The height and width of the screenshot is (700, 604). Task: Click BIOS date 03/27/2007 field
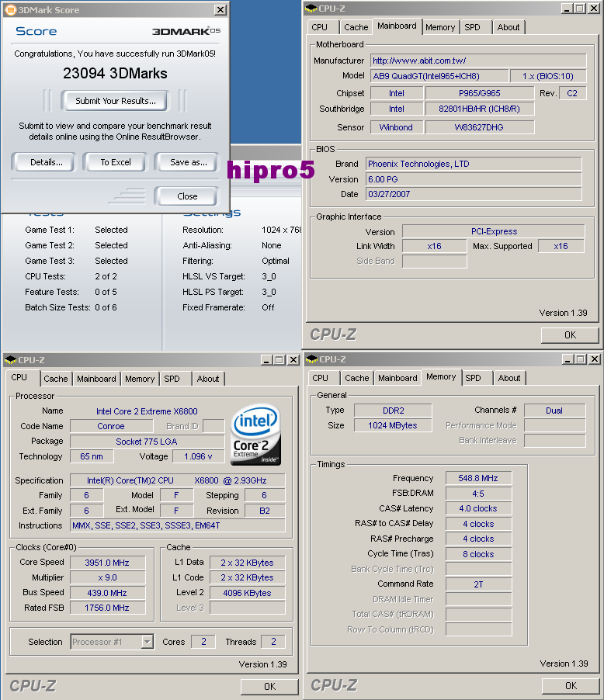click(474, 194)
